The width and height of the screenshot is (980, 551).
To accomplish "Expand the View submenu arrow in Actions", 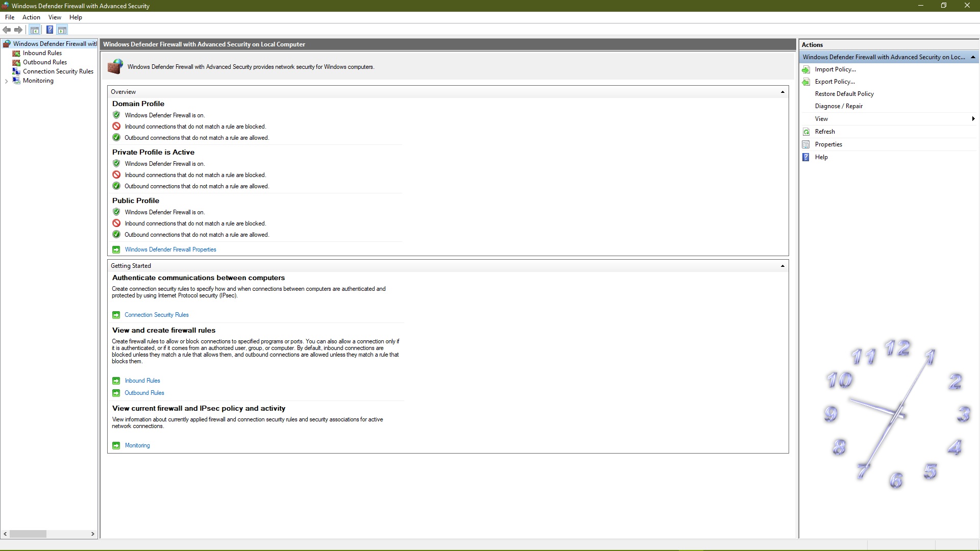I will [973, 119].
